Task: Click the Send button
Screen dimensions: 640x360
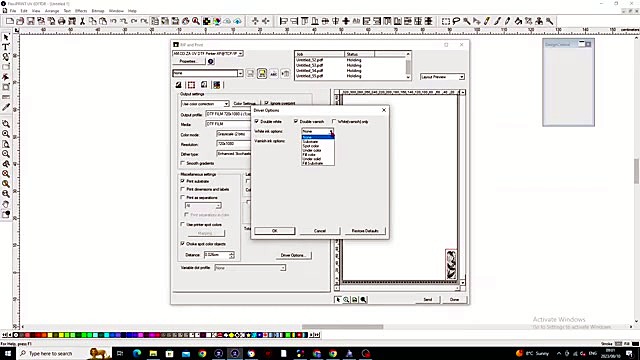Action: coord(428,300)
